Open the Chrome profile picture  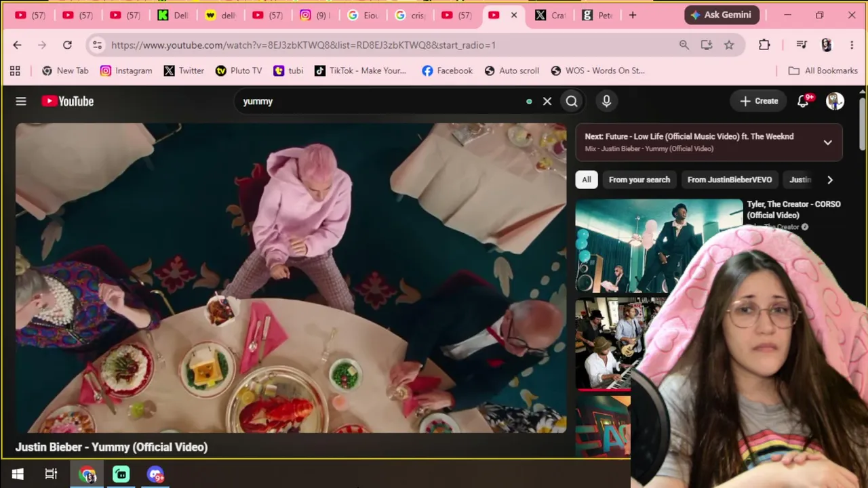point(826,45)
